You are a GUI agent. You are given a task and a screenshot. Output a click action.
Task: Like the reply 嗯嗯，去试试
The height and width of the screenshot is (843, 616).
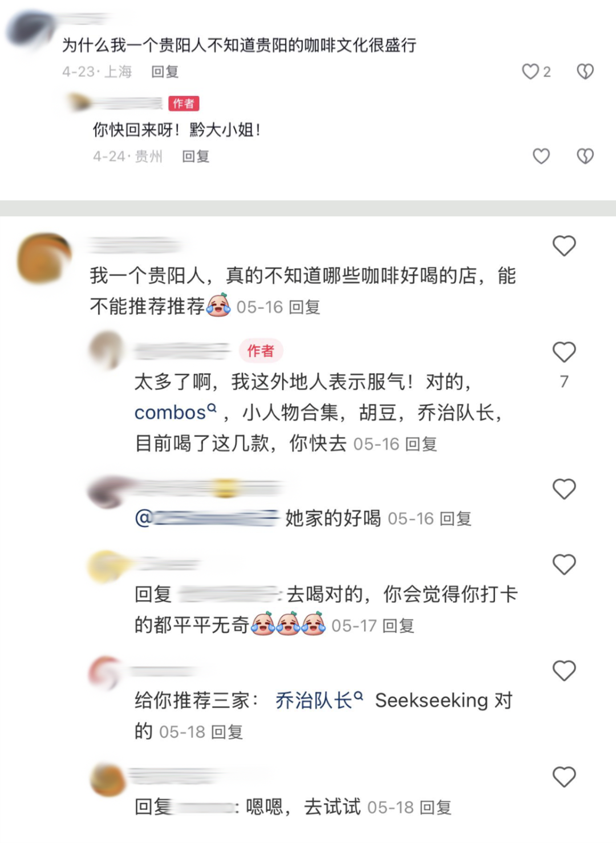tap(564, 777)
